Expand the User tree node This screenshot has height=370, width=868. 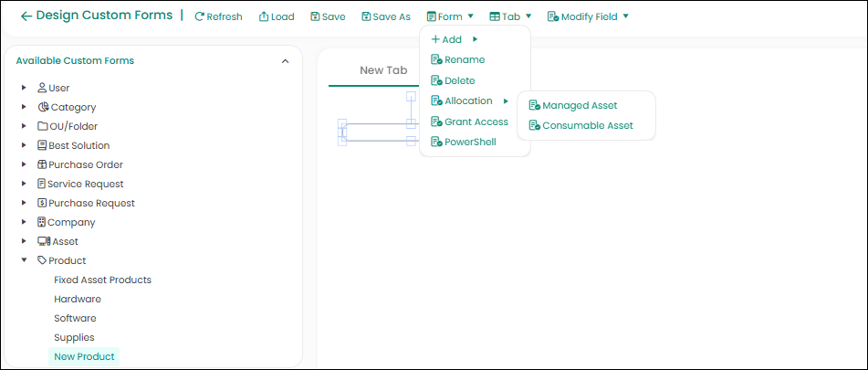pyautogui.click(x=25, y=88)
